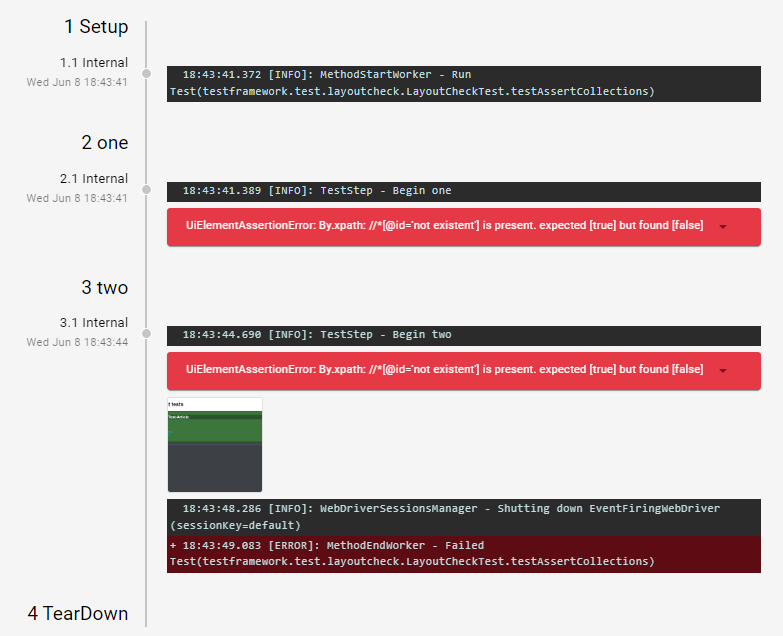Image resolution: width=783 pixels, height=636 pixels.
Task: Click the '1.1 Internal' label
Action: 94,62
